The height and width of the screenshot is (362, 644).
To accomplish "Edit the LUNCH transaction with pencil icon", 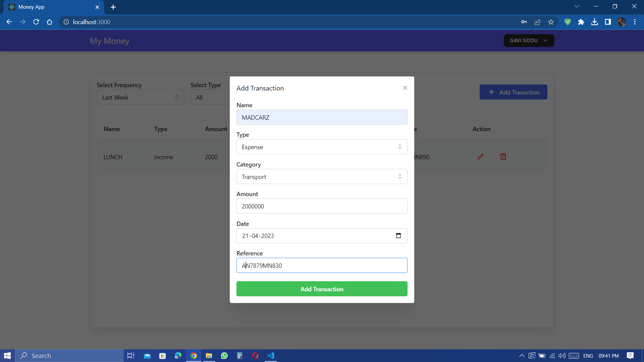I will pos(481,157).
